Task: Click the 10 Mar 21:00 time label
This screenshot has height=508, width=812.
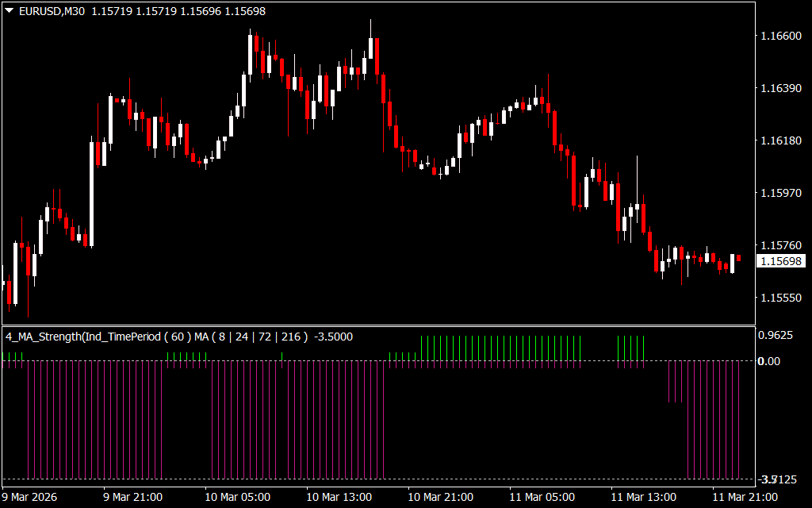Action: point(442,497)
